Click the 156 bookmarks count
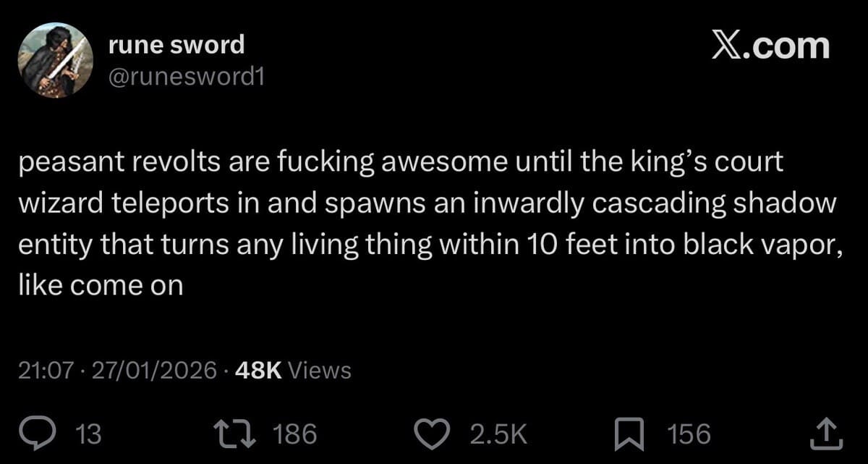The width and height of the screenshot is (868, 464). click(x=689, y=434)
